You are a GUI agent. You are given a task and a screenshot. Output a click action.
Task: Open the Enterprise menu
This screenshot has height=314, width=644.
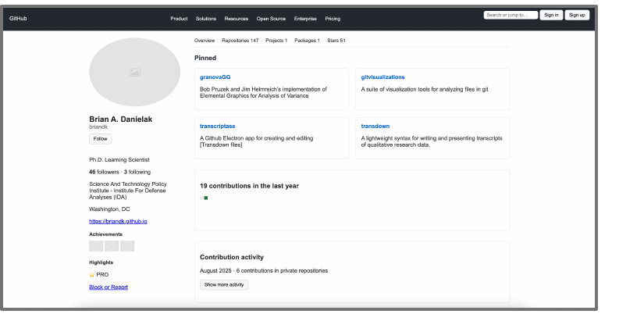(305, 19)
